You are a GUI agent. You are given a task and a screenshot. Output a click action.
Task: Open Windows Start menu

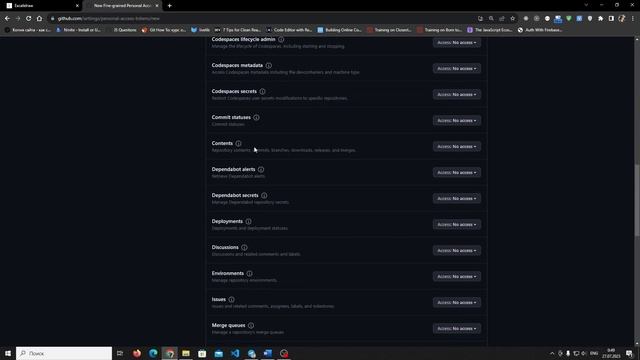(x=8, y=353)
